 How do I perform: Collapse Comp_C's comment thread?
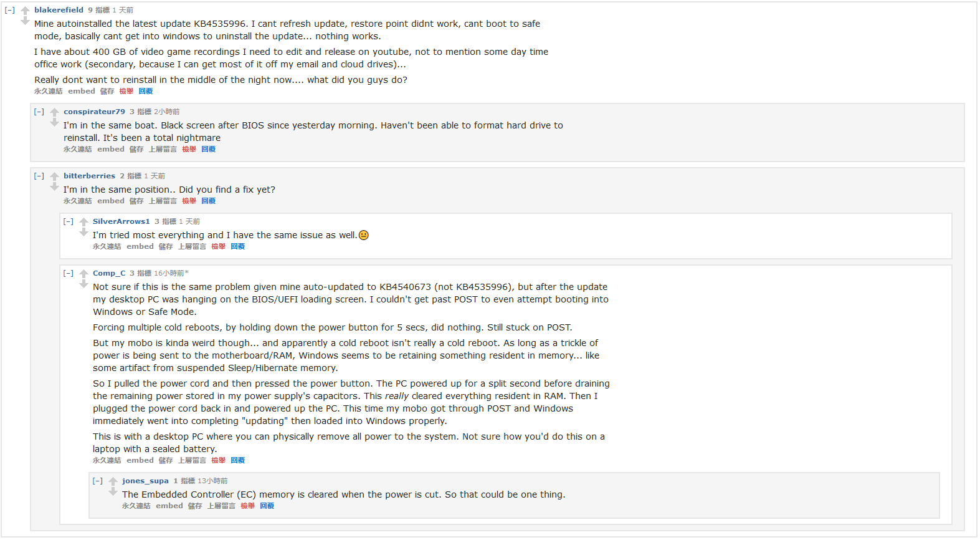click(69, 273)
